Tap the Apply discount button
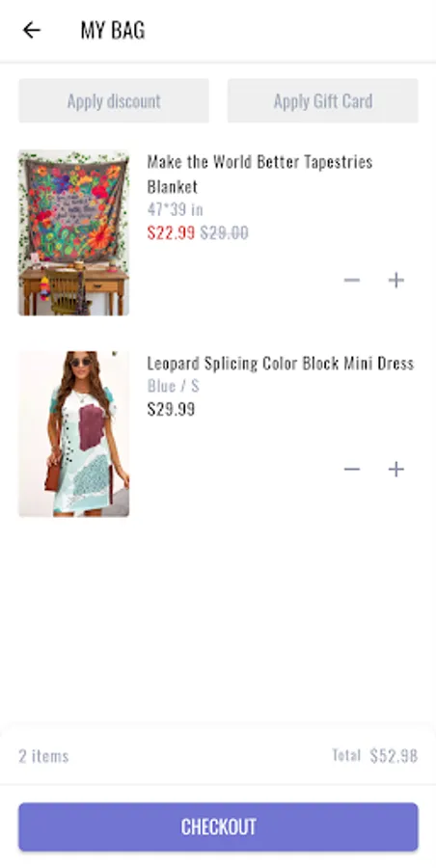Viewport: 436px width, 868px height. (114, 100)
